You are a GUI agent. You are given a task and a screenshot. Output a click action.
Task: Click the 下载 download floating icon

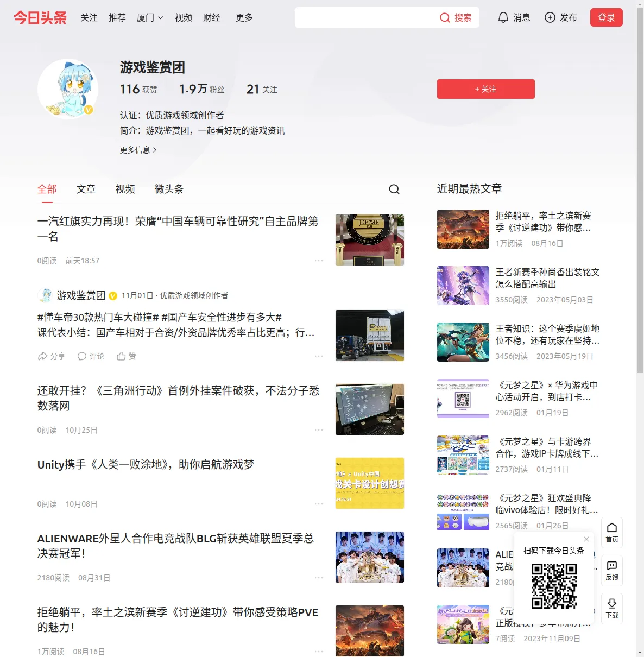click(612, 609)
